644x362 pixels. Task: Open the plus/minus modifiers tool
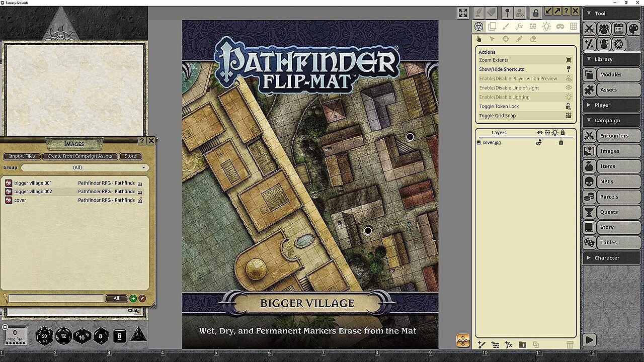pyautogui.click(x=590, y=44)
